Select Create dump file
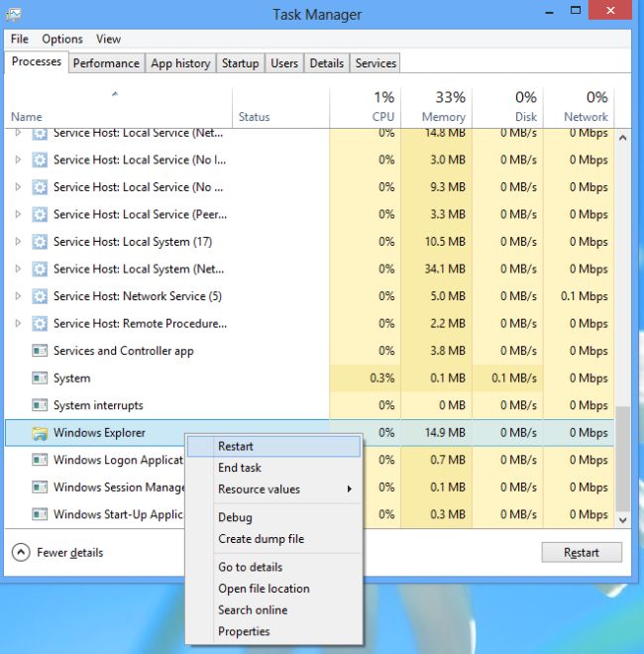The image size is (644, 654). point(274,539)
